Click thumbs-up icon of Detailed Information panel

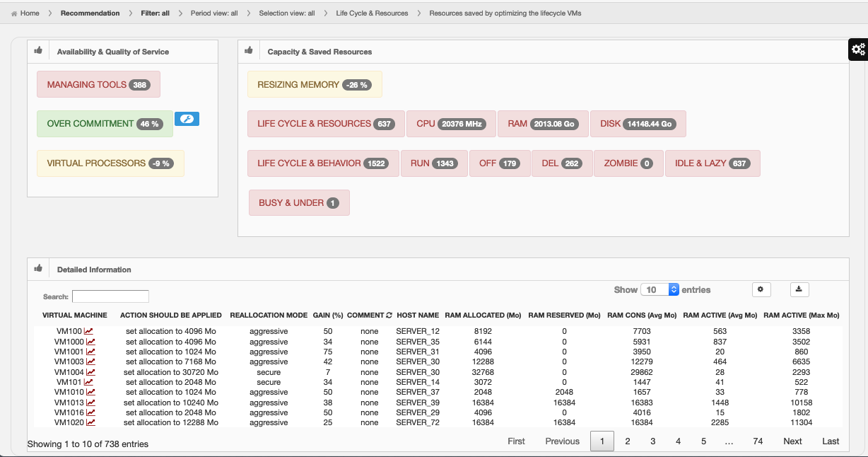[38, 268]
